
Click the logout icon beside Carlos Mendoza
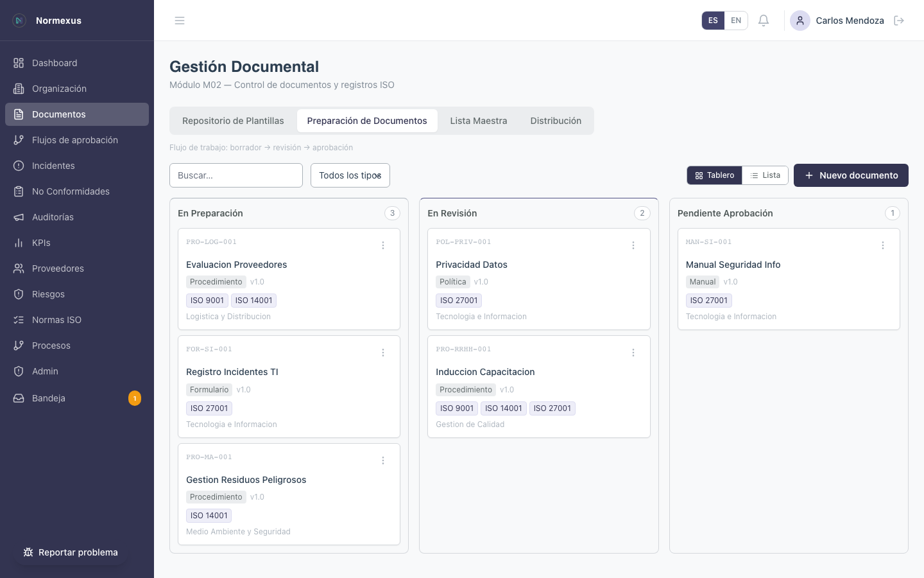click(899, 21)
